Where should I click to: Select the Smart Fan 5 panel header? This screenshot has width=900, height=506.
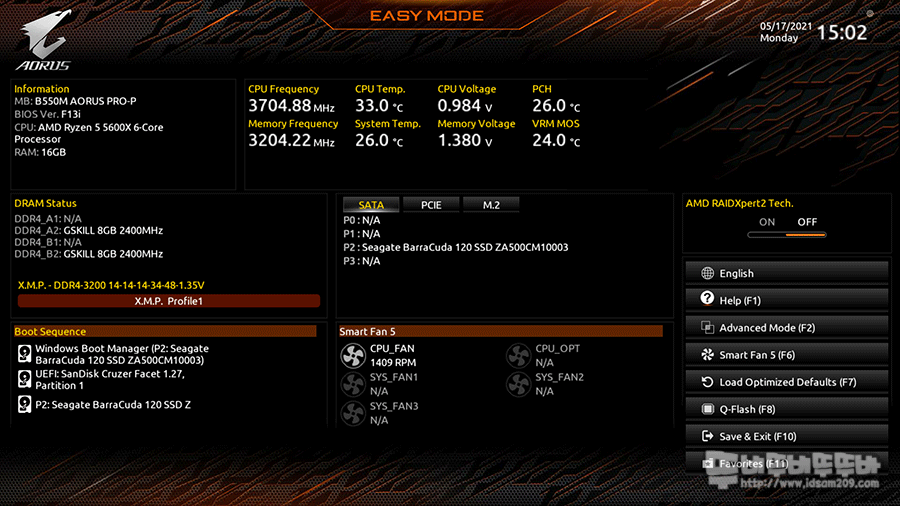(x=501, y=332)
